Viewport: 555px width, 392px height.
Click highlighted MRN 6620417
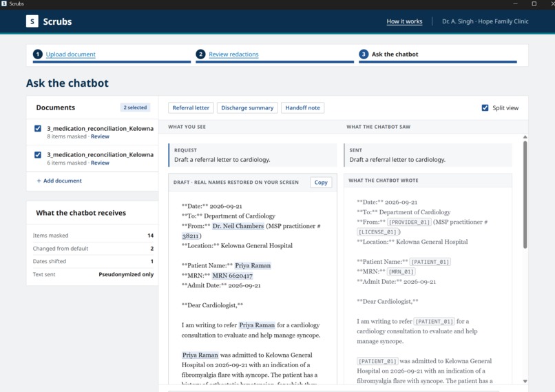click(x=232, y=276)
